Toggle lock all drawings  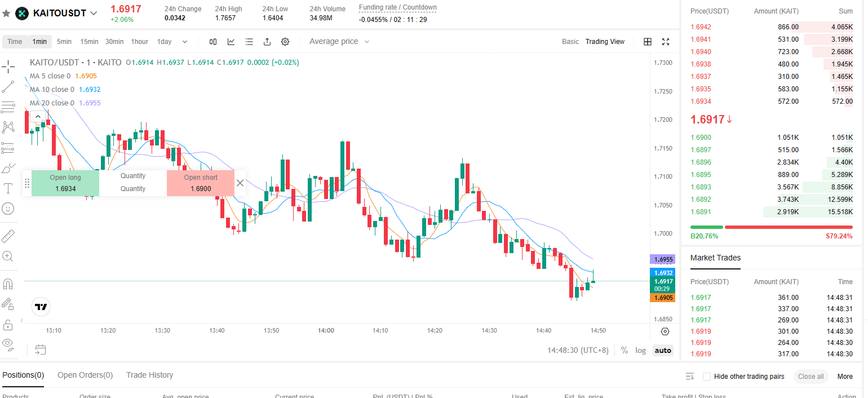(x=8, y=325)
